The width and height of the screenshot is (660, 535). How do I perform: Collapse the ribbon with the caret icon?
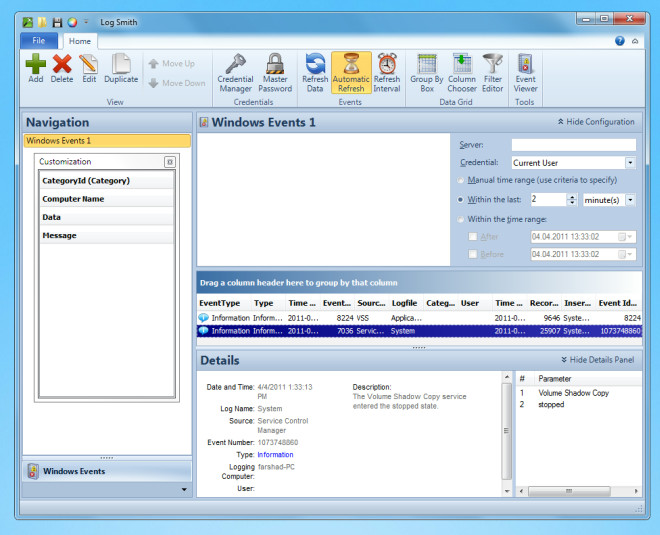tap(635, 41)
